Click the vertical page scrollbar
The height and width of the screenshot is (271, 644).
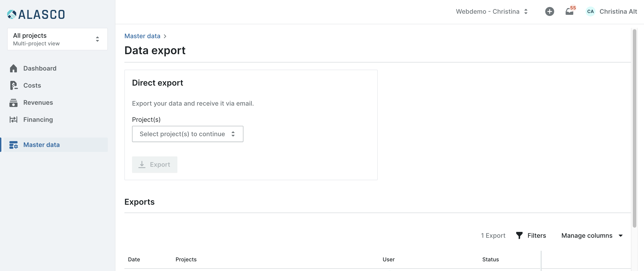coord(634,128)
